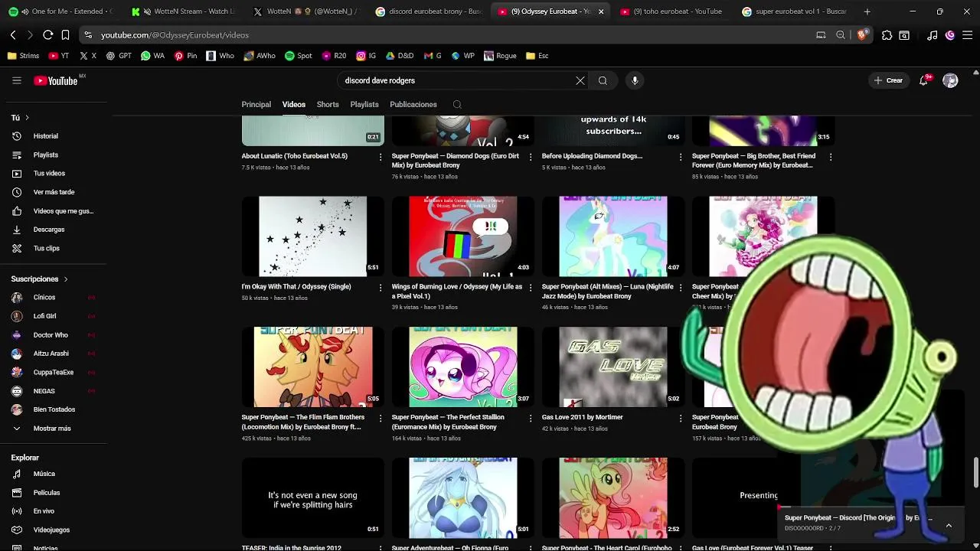Viewport: 980px width, 551px height.
Task: Clear the search box text
Action: pyautogui.click(x=580, y=80)
